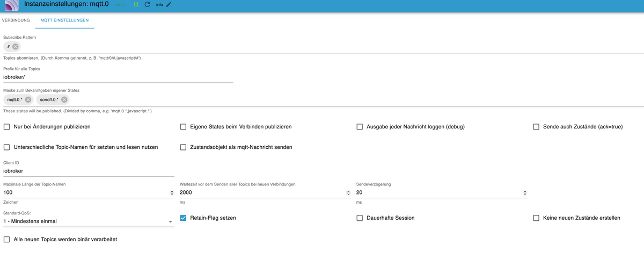Click the version v4.1.1 label

[121, 5]
